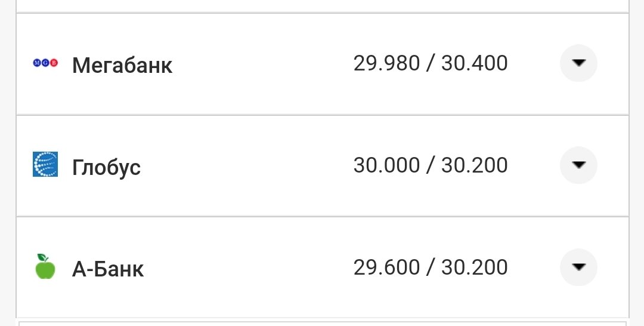Tap the А-Банк bank name
The width and height of the screenshot is (644, 326).
(108, 269)
